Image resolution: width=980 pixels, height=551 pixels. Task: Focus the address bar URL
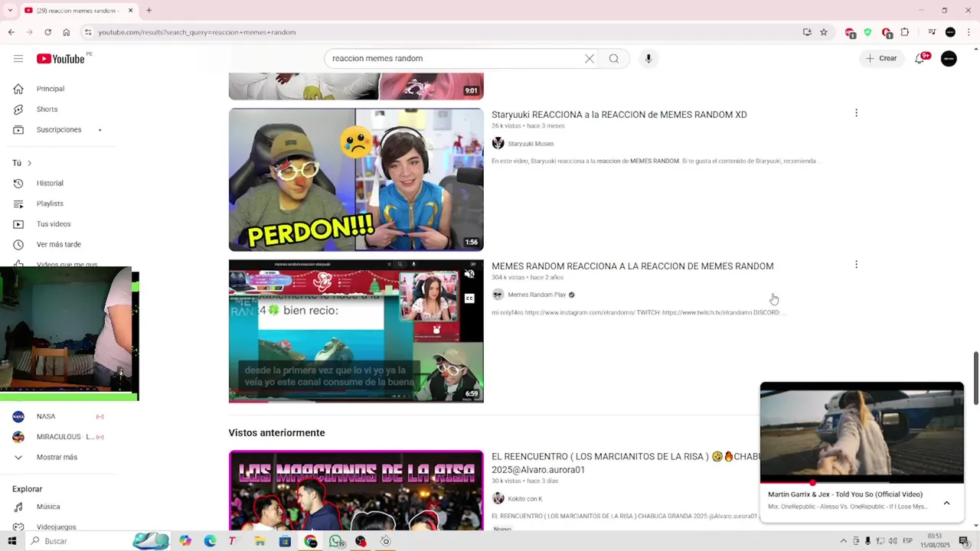click(197, 32)
